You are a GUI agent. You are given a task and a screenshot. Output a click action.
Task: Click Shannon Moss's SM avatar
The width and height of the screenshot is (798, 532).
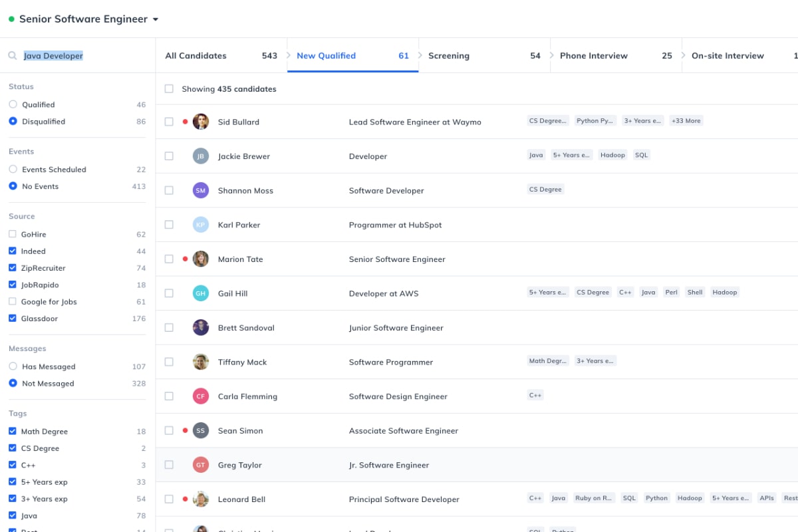pos(201,190)
